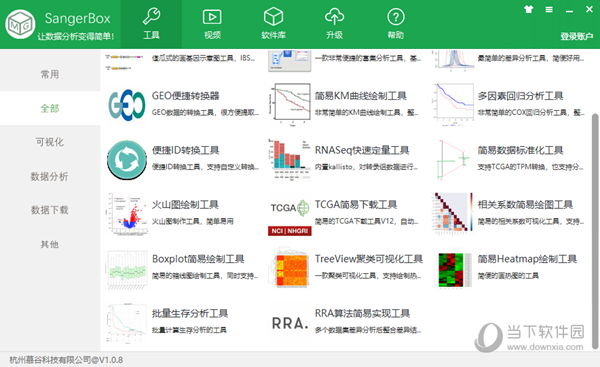Viewport: 600px width, 367px height.
Task: Click the 火山图绘制工具 title
Action: pos(185,205)
